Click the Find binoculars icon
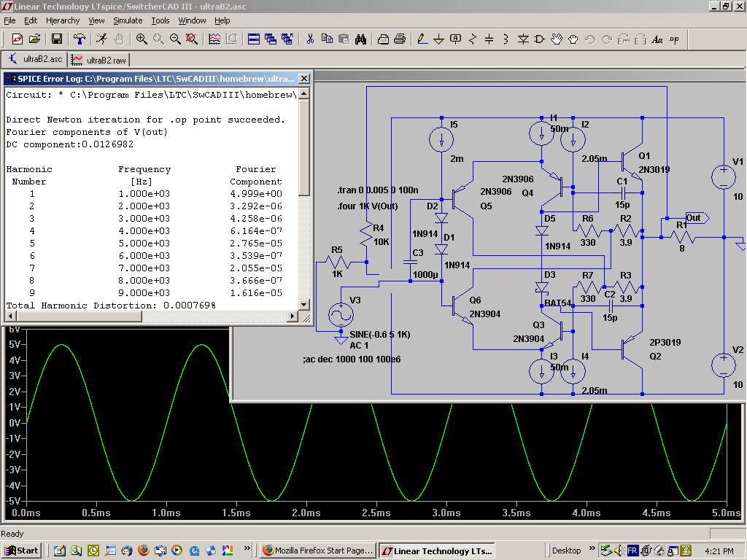This screenshot has height=560, width=747. tap(360, 39)
